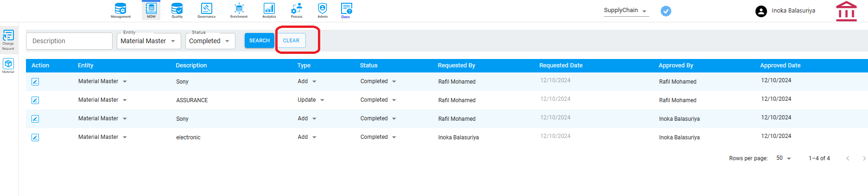This screenshot has height=196, width=868.
Task: Open Rows per page dropdown
Action: coord(784,158)
